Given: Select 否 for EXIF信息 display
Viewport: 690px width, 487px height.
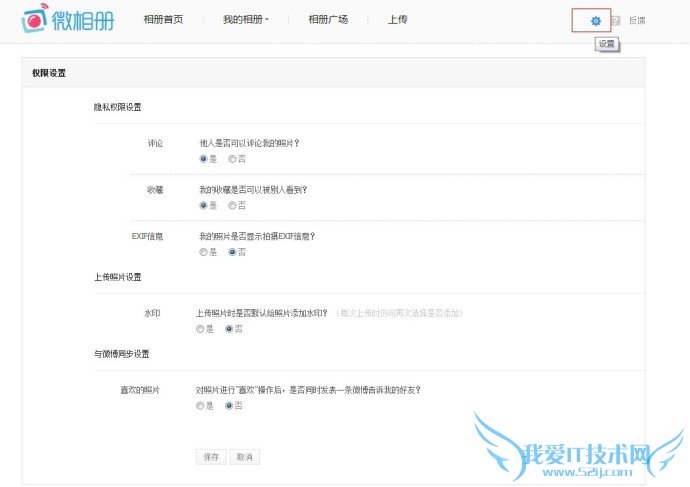Looking at the screenshot, I should coord(232,252).
